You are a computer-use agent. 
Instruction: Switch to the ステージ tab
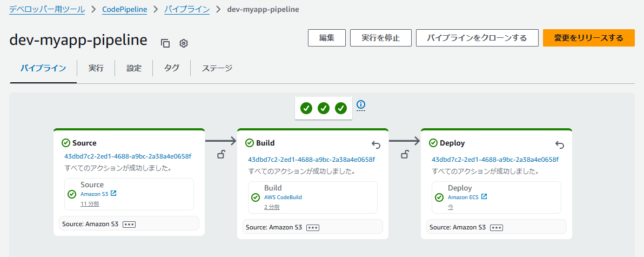point(217,68)
